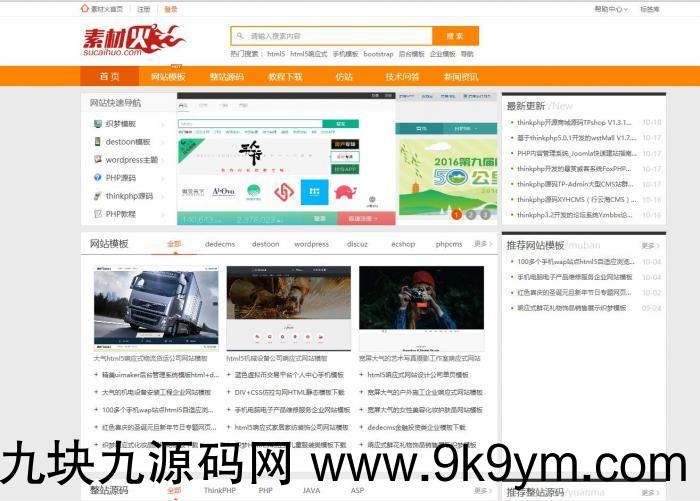
Task: Open the 网站模板 navigation menu item
Action: coord(168,76)
